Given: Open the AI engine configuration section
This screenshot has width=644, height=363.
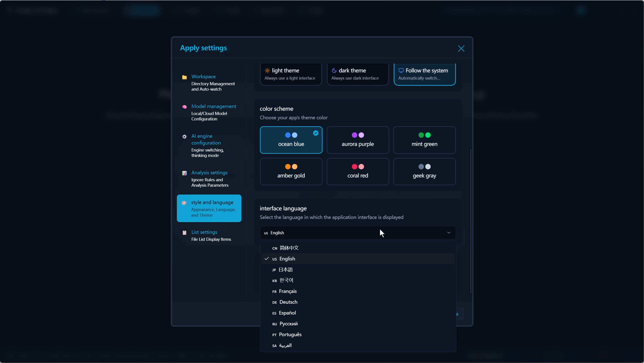Looking at the screenshot, I should coord(209,146).
